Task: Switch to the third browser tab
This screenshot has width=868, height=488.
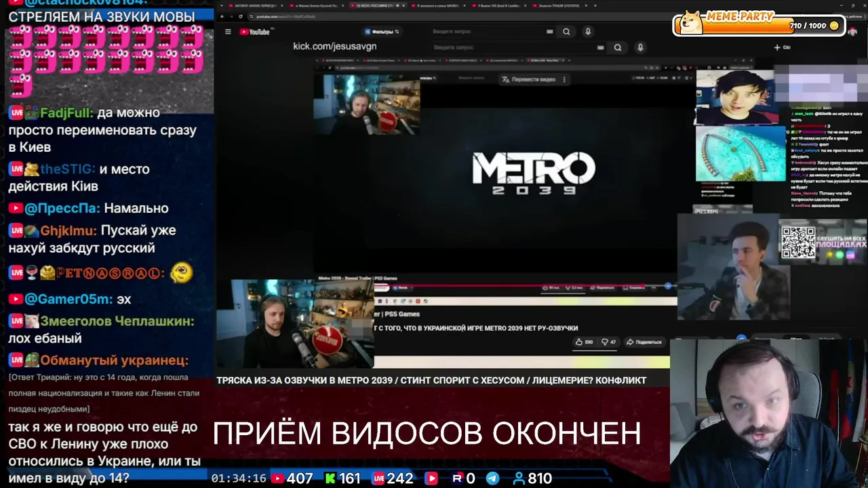Action: tap(376, 5)
